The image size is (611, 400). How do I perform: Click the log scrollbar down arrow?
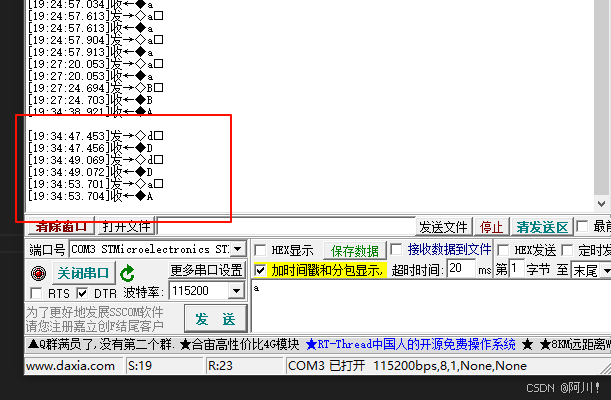(601, 204)
